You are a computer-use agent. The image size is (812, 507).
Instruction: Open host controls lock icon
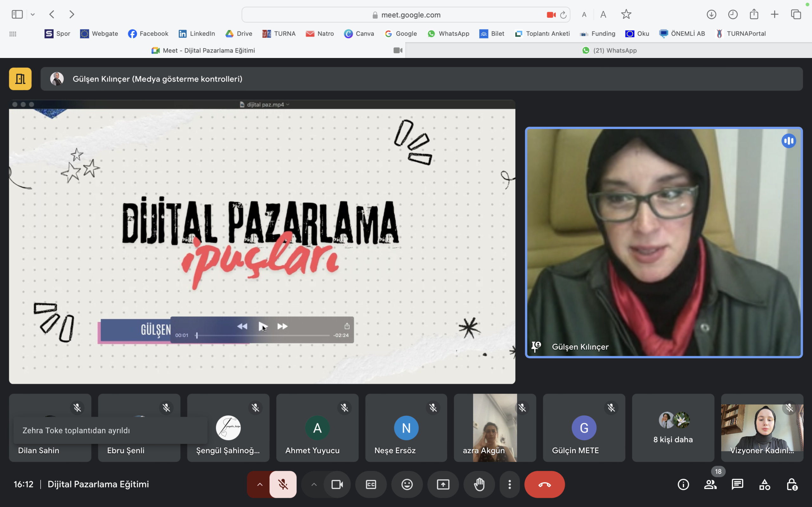[x=791, y=484]
